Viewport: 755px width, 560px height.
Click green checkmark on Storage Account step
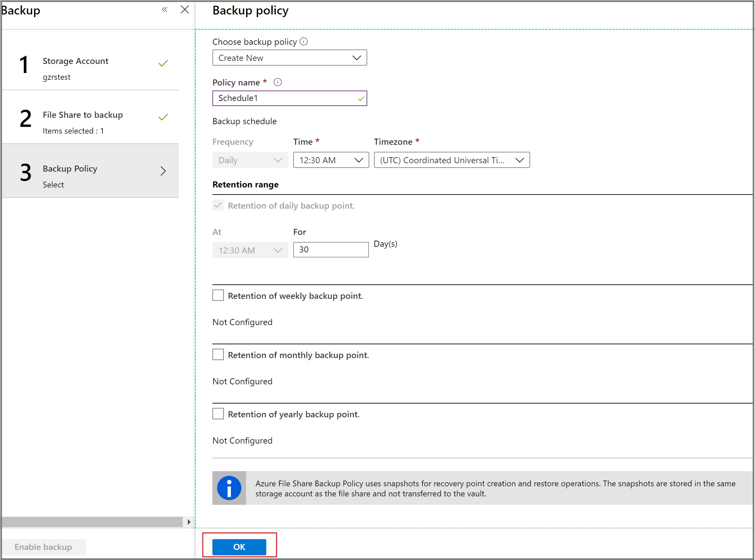pos(163,63)
